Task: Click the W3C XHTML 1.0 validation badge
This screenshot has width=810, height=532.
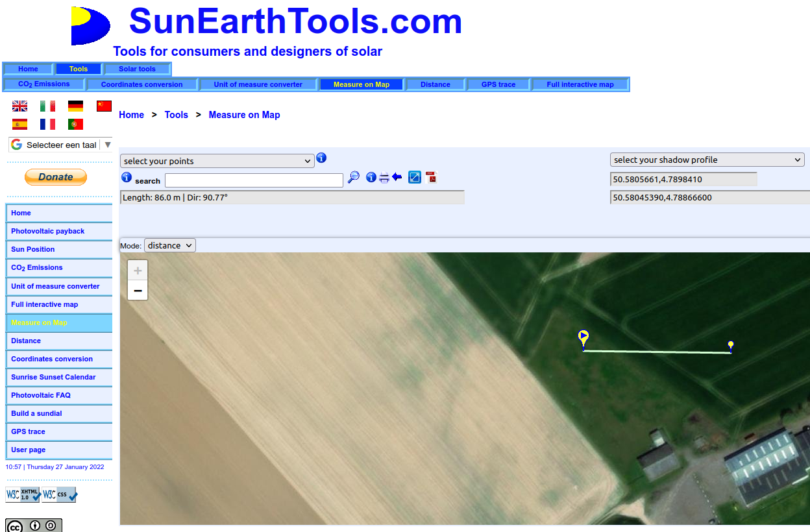Action: pyautogui.click(x=23, y=495)
